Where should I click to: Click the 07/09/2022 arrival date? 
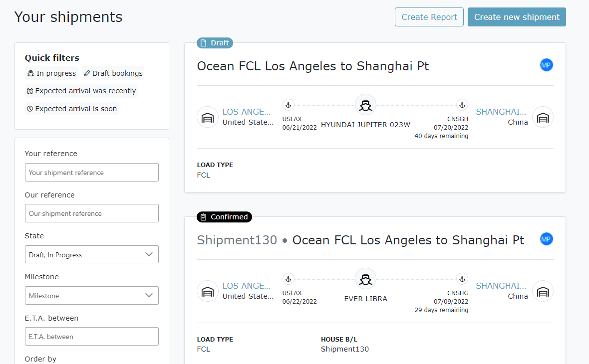point(451,301)
